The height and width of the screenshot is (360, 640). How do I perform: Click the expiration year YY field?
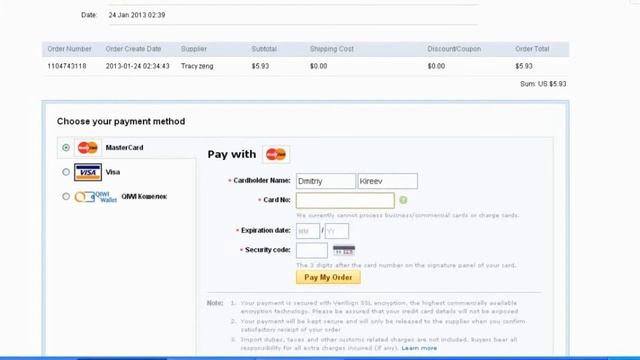pyautogui.click(x=337, y=231)
